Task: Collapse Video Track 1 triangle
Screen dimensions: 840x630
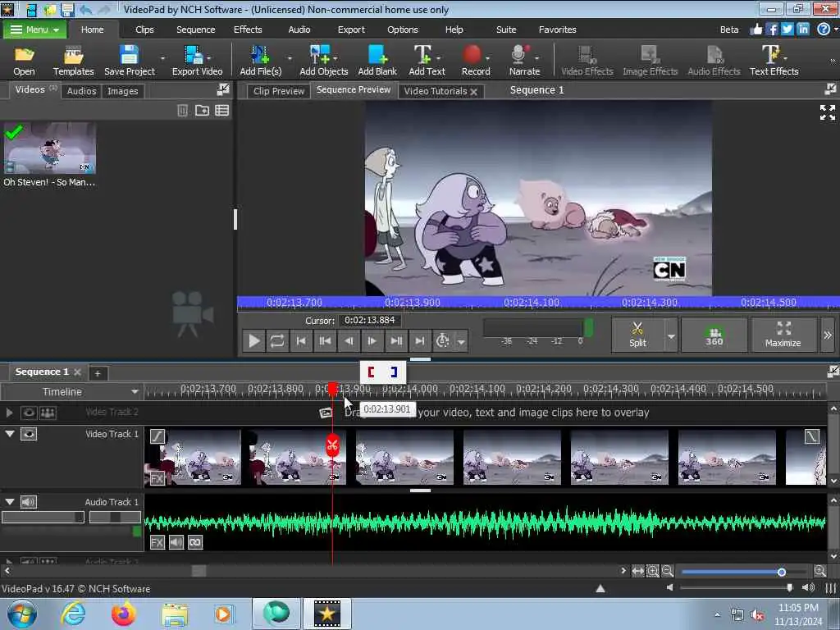Action: click(10, 433)
